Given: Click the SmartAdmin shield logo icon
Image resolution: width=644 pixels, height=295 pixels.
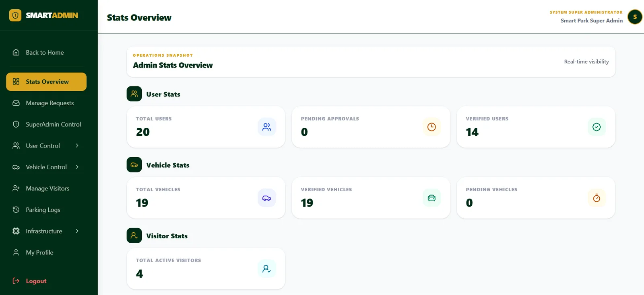Looking at the screenshot, I should point(15,15).
